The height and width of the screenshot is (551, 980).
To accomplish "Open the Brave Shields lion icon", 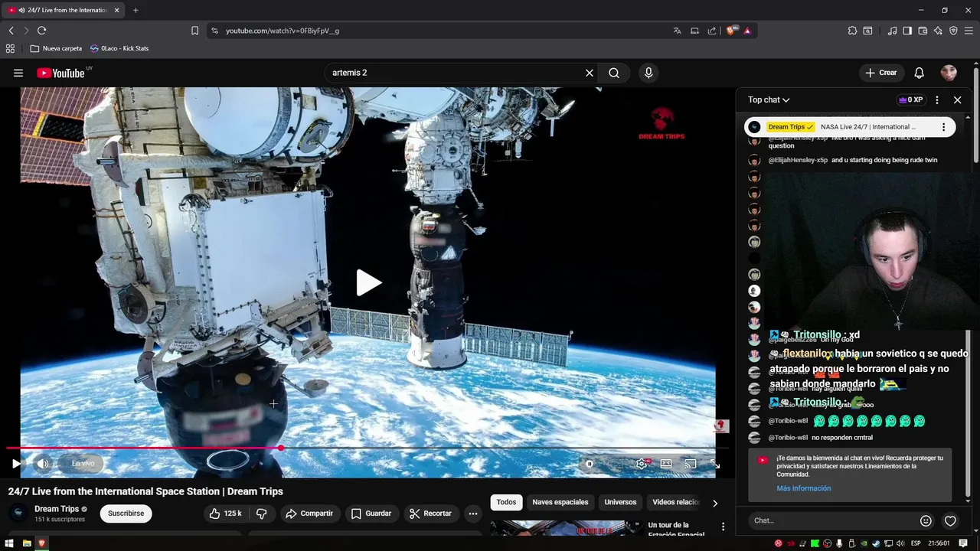I will (x=731, y=31).
